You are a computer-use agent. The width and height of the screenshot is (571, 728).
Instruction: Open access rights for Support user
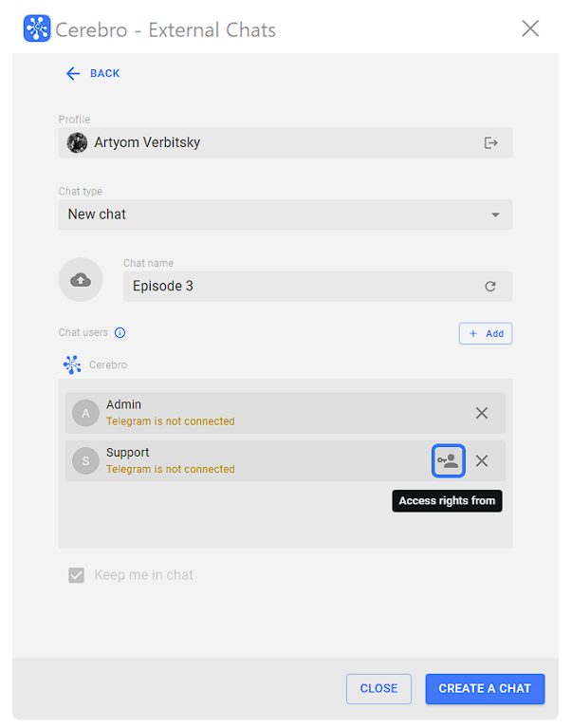point(448,461)
